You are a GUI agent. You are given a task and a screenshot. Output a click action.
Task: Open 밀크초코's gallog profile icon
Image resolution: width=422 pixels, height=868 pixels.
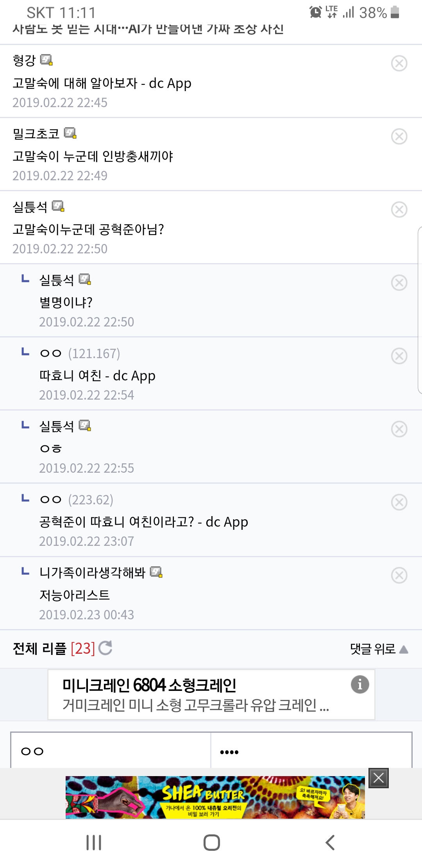pos(70,133)
